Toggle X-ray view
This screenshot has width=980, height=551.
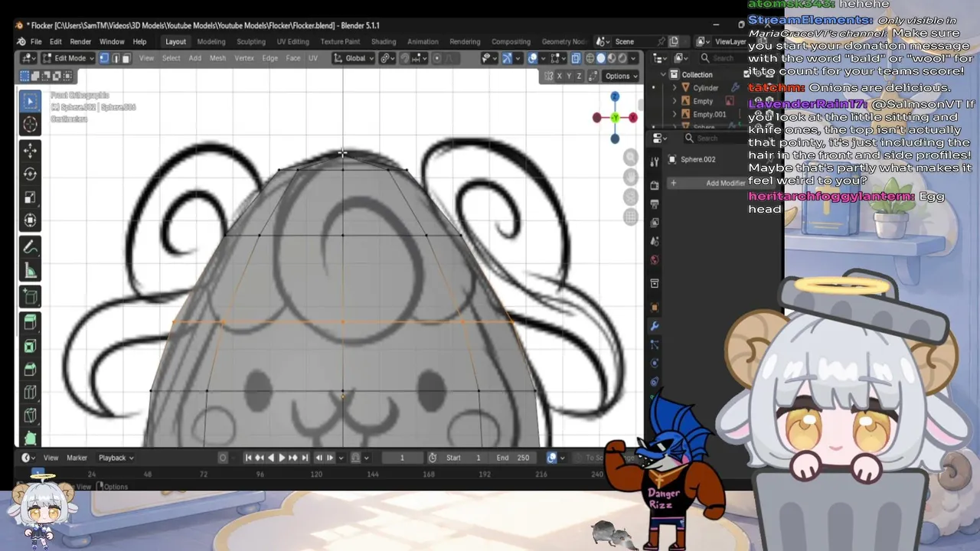click(x=576, y=58)
